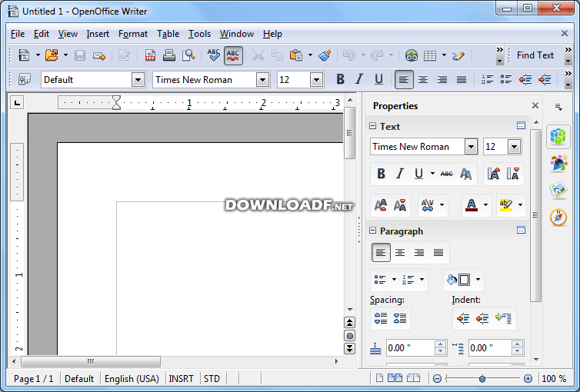Click Page 1 / 1 in status bar
The width and height of the screenshot is (580, 392).
33,379
